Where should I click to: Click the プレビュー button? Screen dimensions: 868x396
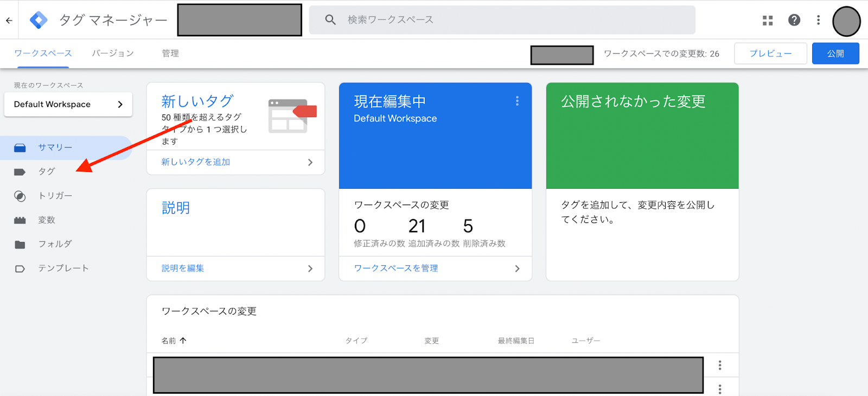pos(770,54)
